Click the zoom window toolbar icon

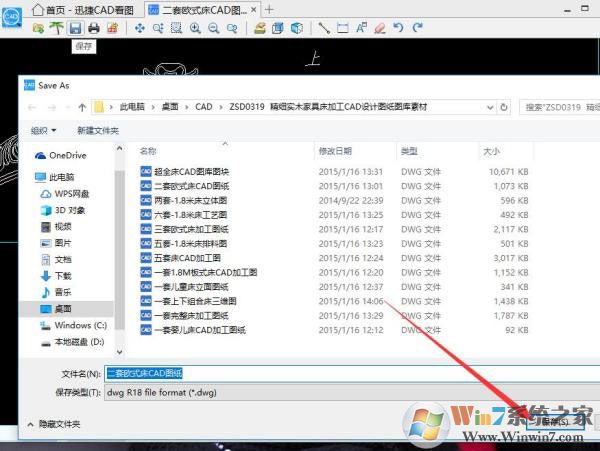tap(176, 28)
